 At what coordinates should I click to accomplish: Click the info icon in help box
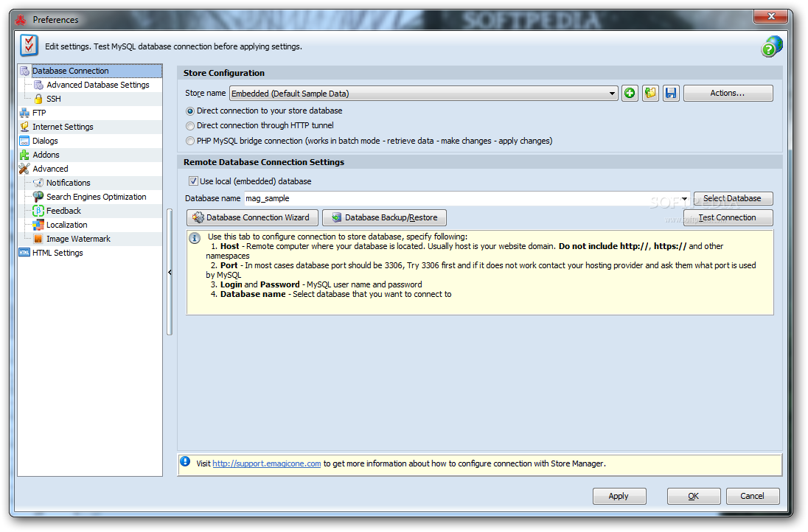[x=195, y=239]
